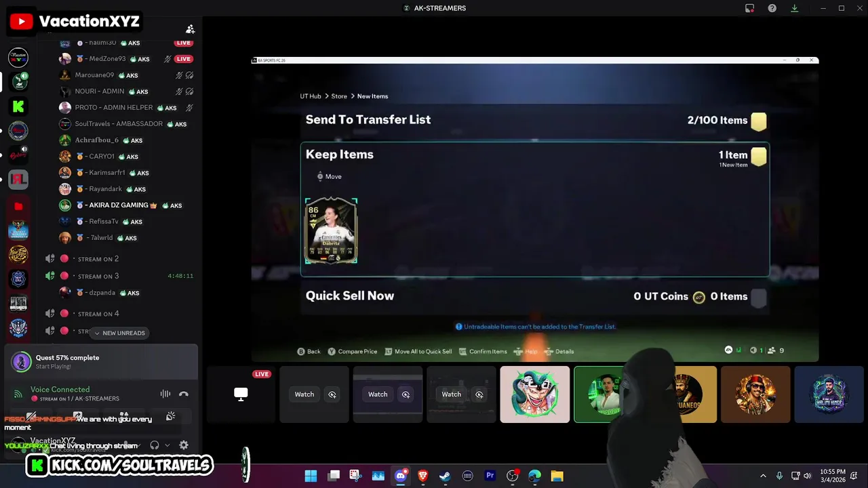Click Move All to Quick Sell prompt
This screenshot has height=488, width=868.
coord(418,351)
